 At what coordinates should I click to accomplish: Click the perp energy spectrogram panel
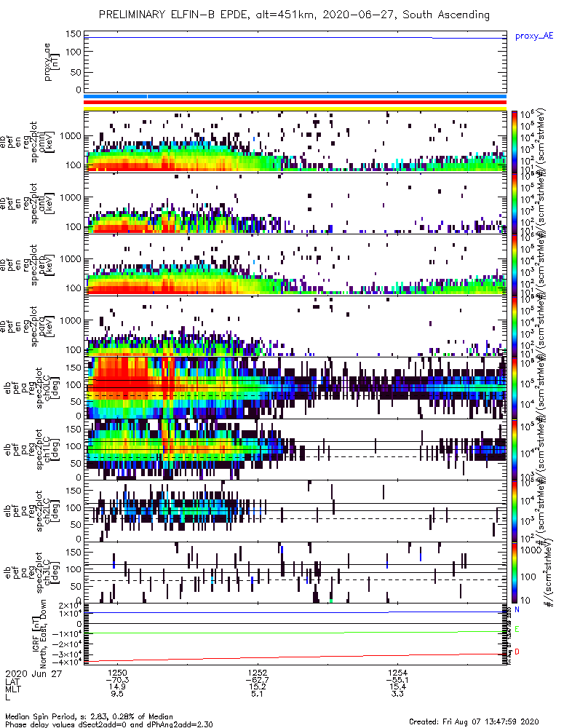295,265
